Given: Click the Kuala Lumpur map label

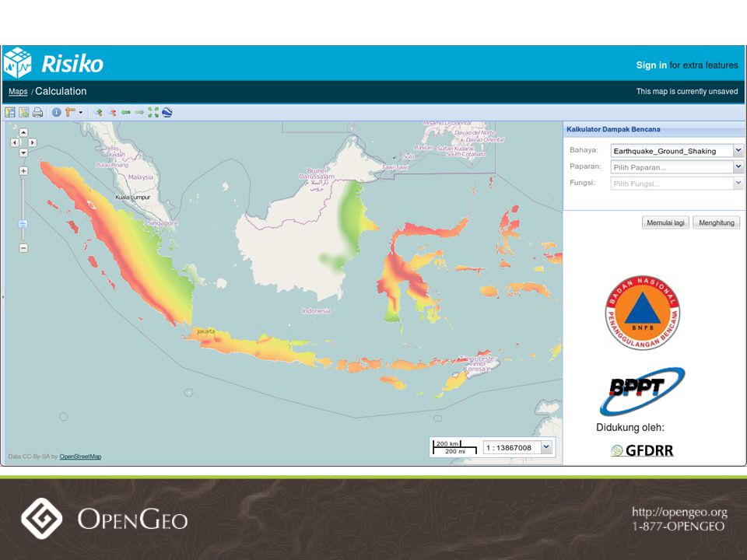Looking at the screenshot, I should (133, 197).
